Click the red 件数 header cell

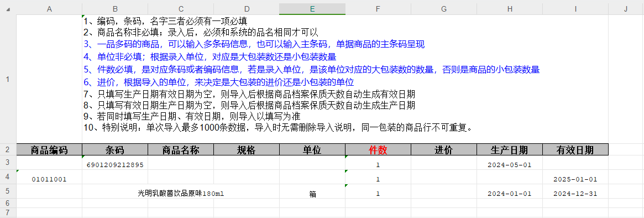[378, 150]
